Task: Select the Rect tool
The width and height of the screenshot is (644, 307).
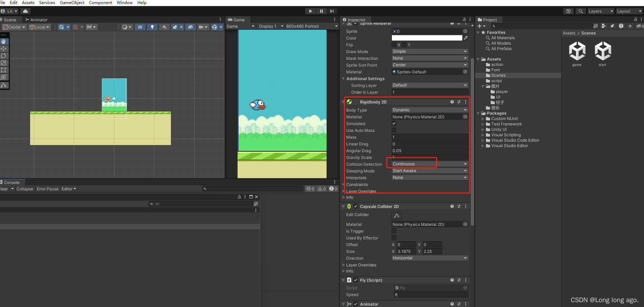Action: pyautogui.click(x=4, y=70)
